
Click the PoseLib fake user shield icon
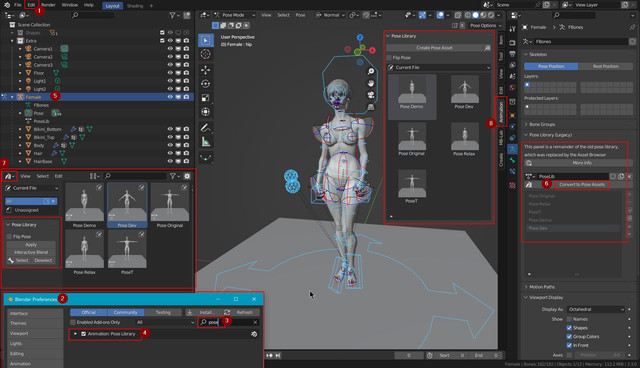click(613, 176)
